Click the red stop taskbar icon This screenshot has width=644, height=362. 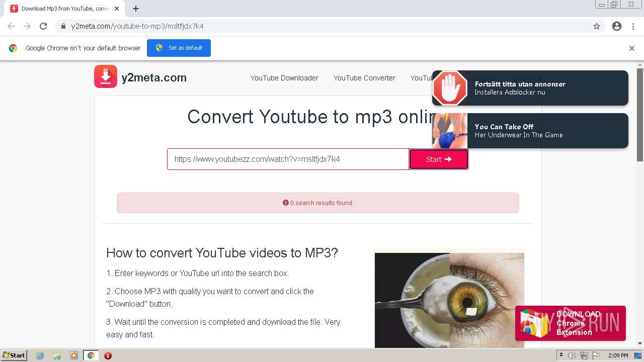click(108, 355)
